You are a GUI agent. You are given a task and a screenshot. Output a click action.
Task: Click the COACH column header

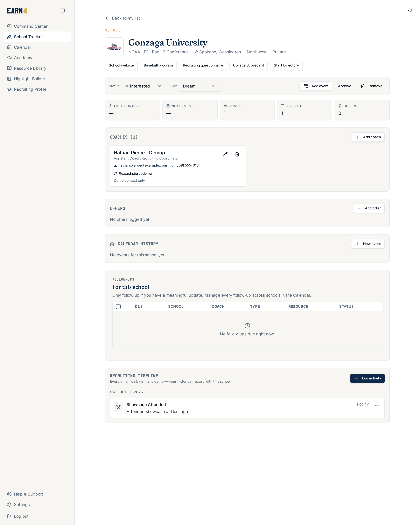pos(218,307)
